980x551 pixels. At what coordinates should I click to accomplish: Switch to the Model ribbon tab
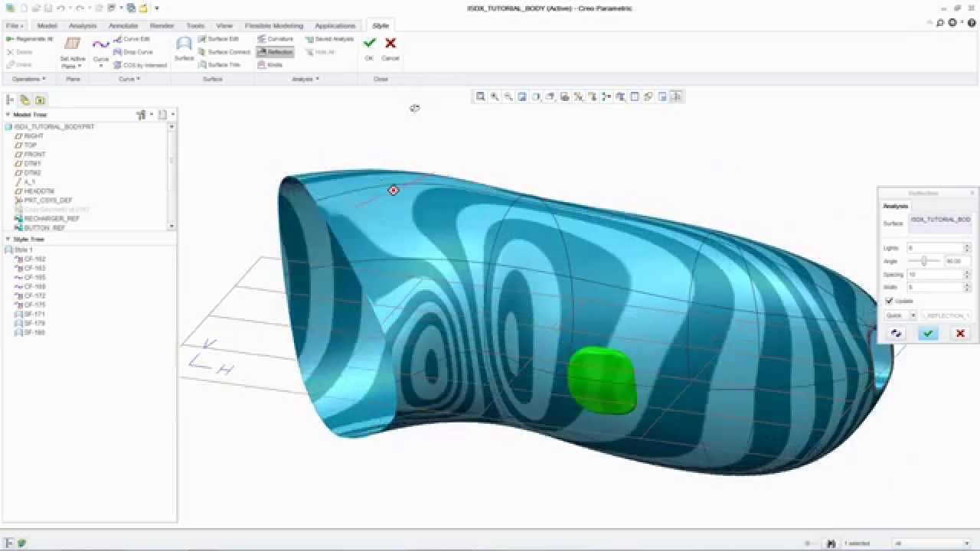[x=48, y=25]
